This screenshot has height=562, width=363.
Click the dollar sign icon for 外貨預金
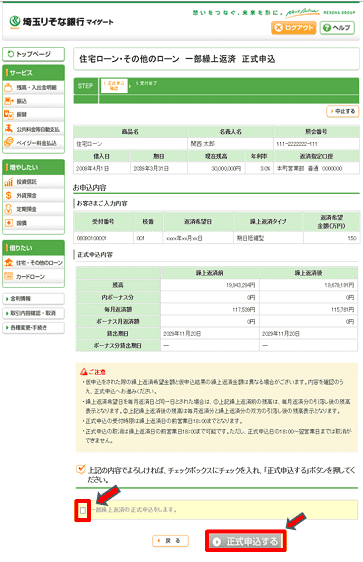click(x=9, y=195)
